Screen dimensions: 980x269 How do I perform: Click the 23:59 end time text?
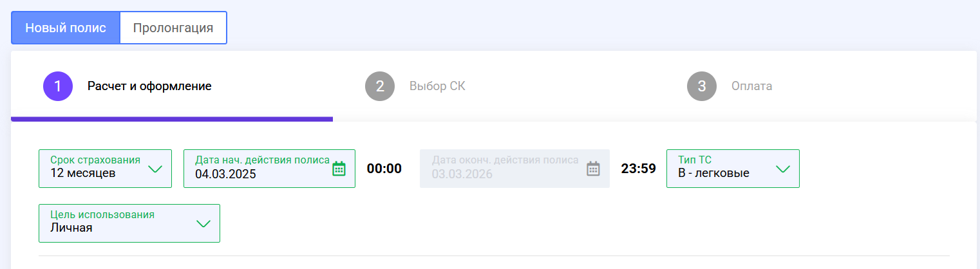tap(638, 169)
